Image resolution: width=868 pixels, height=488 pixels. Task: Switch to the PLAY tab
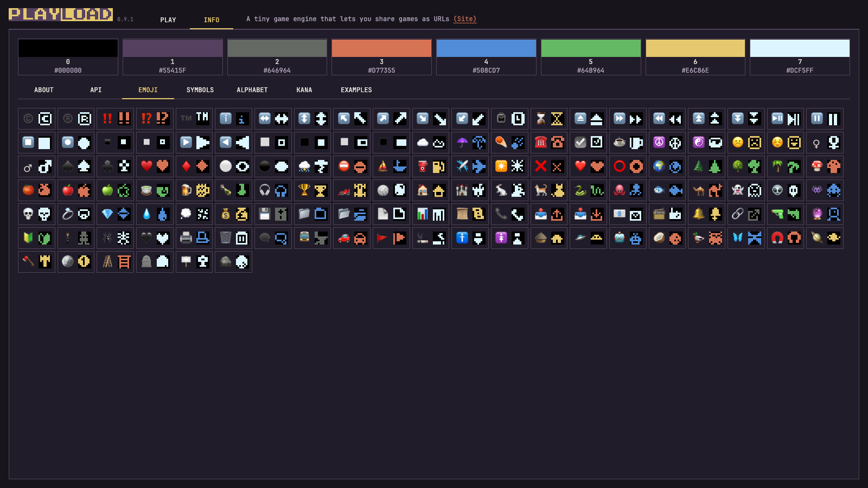[x=168, y=20]
